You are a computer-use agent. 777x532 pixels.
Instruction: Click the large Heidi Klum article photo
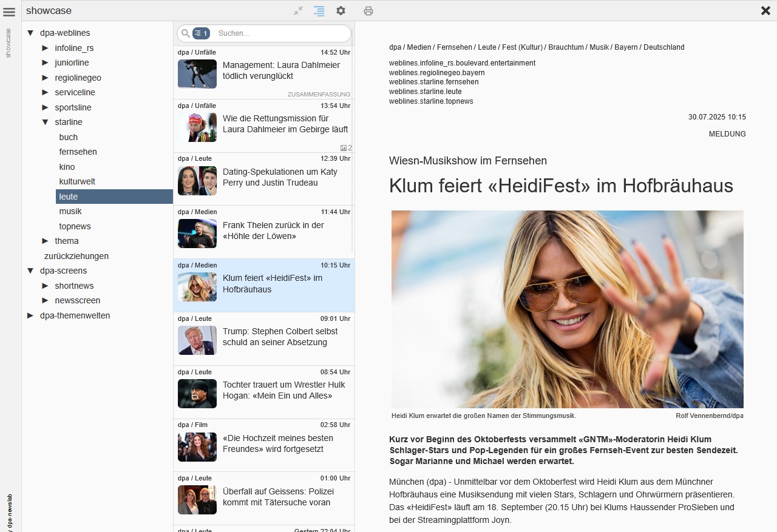(568, 309)
